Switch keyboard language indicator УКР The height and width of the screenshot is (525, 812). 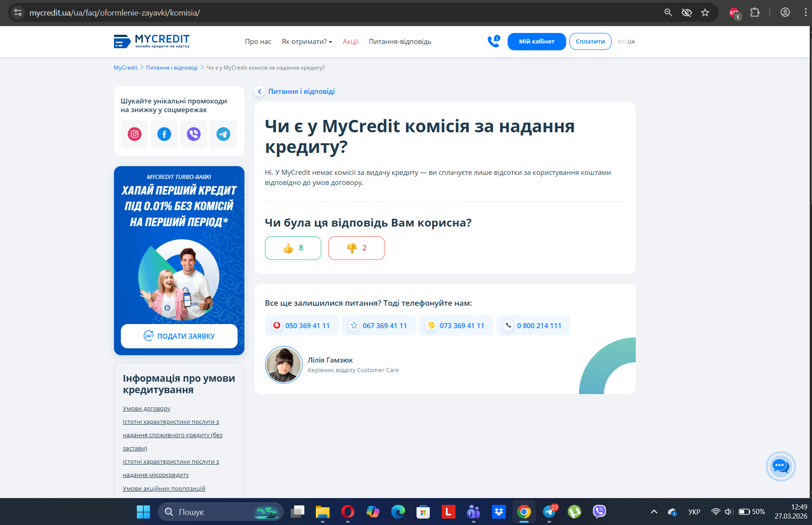[694, 512]
